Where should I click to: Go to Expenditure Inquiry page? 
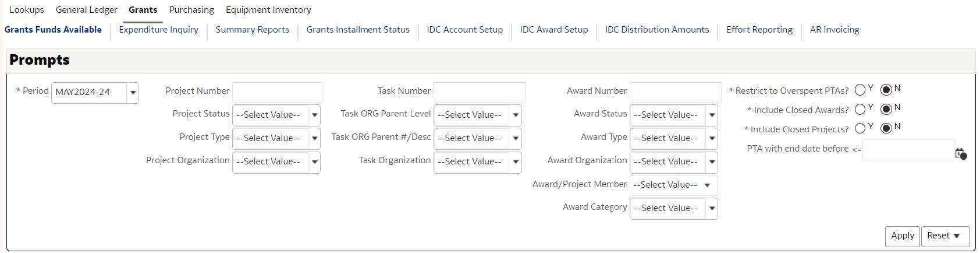coord(158,30)
